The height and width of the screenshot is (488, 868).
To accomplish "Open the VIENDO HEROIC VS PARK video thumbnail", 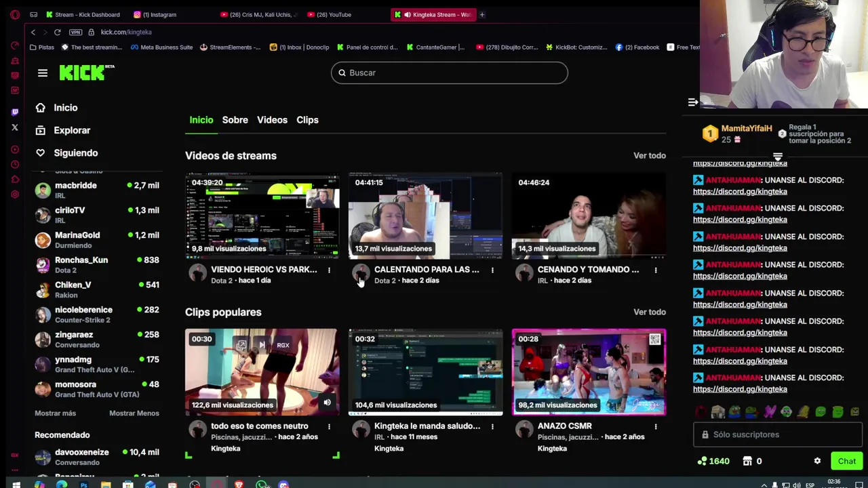I will 262,216.
